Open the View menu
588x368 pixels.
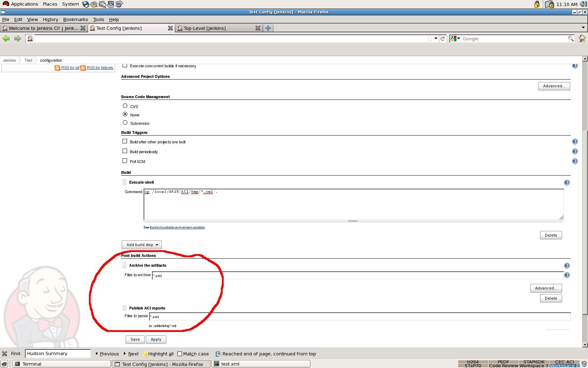[x=33, y=19]
